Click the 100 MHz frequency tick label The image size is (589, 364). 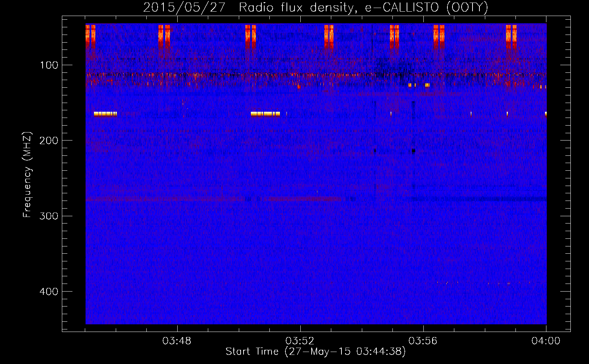click(x=49, y=65)
